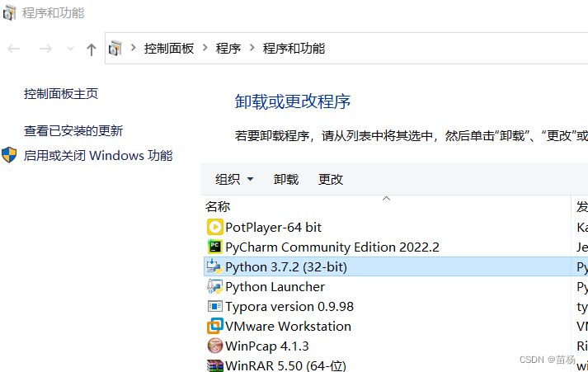Navigate to 程序 breadcrumb
The height and width of the screenshot is (372, 588).
pos(228,49)
